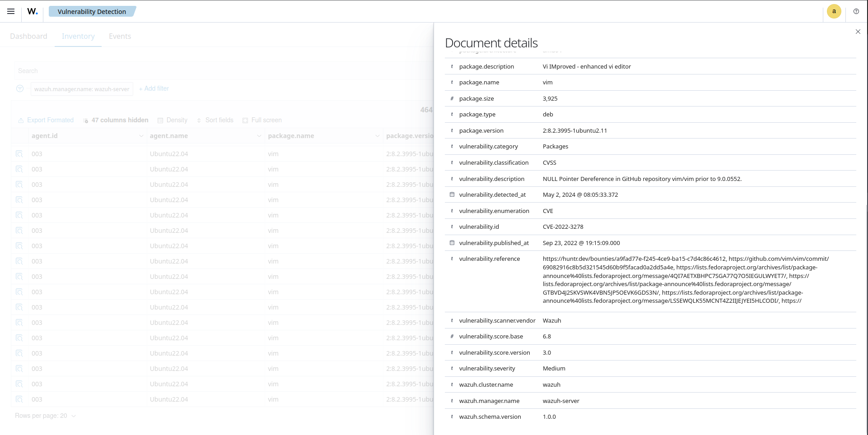The width and height of the screenshot is (868, 435).
Task: Open Rows per page selector
Action: (x=45, y=416)
